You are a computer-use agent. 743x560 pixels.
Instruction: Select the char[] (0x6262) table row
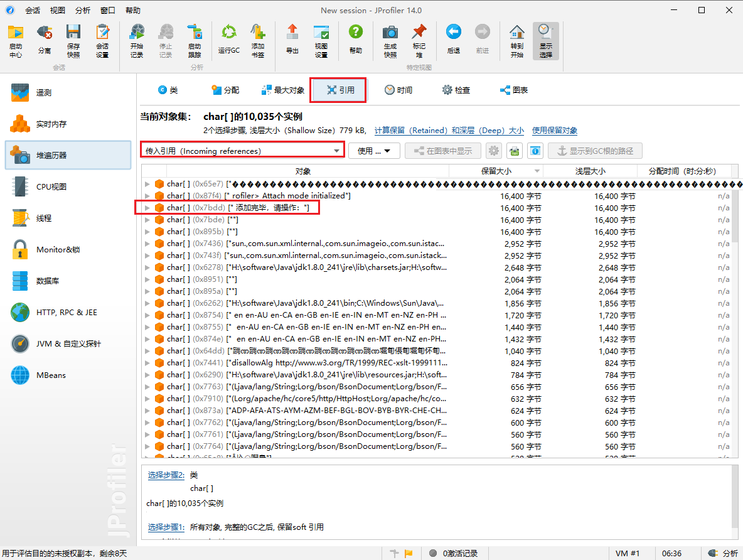[x=437, y=303]
